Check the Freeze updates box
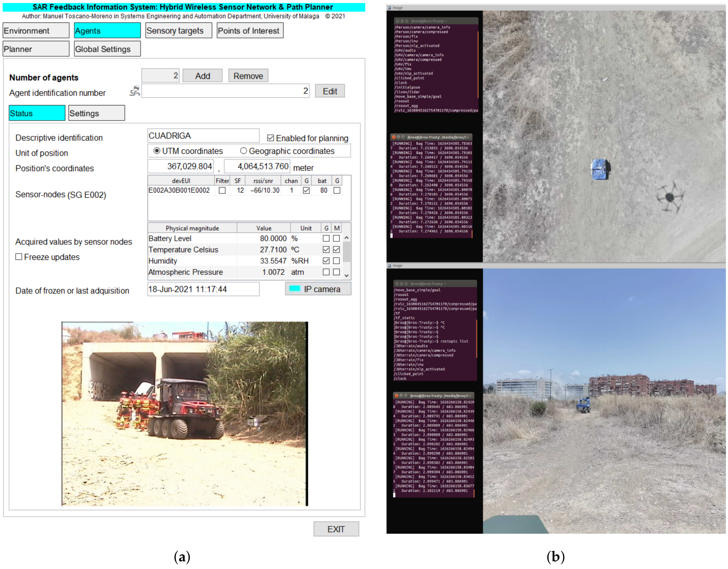 [19, 257]
